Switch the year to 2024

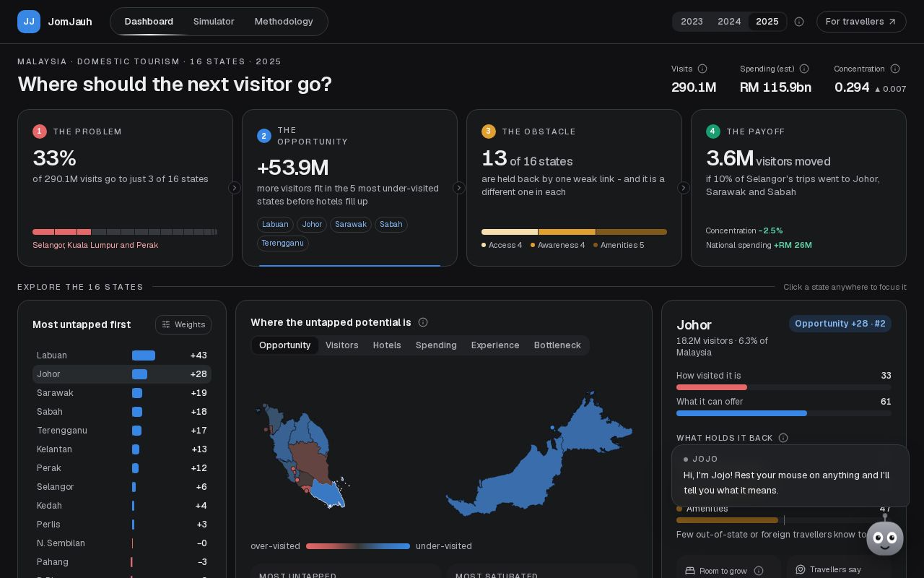[729, 22]
